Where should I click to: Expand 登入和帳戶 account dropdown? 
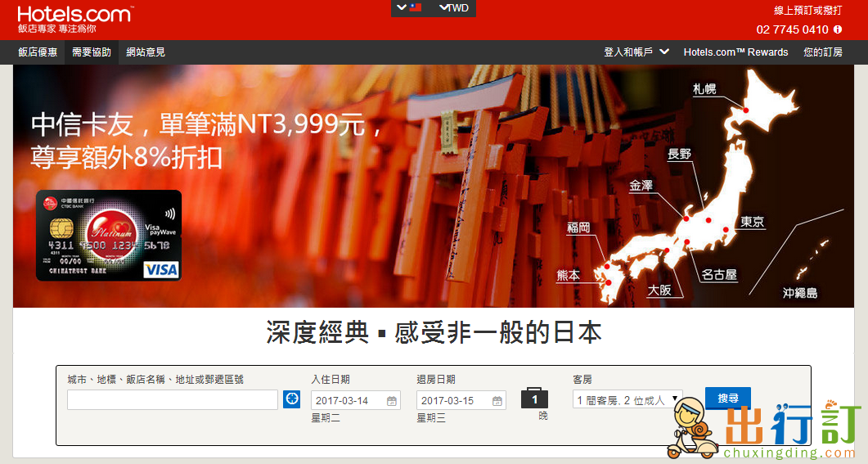point(636,52)
